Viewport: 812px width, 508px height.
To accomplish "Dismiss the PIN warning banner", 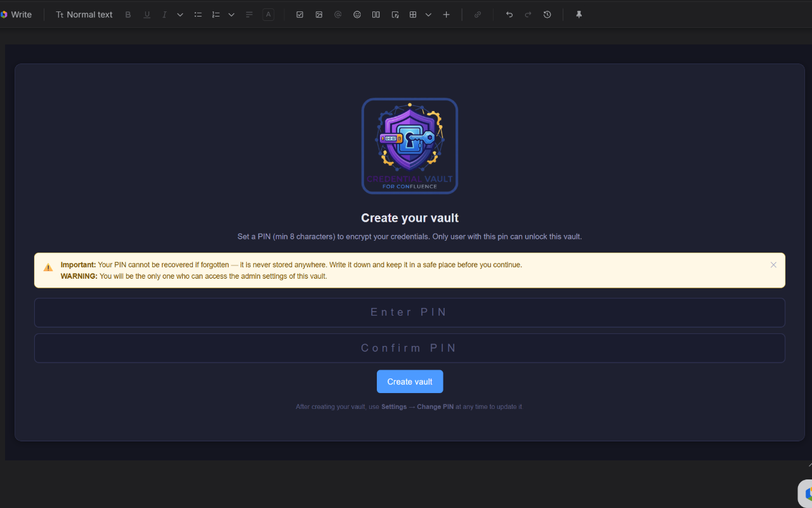I will pyautogui.click(x=773, y=265).
